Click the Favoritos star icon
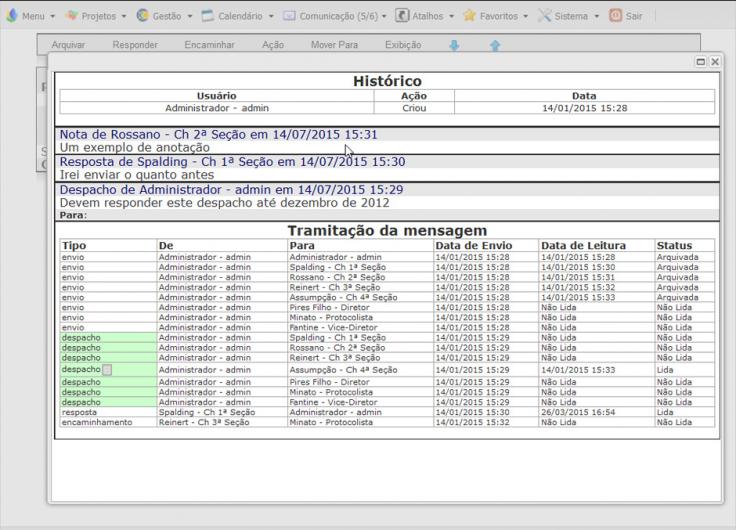The image size is (736, 530). click(468, 16)
